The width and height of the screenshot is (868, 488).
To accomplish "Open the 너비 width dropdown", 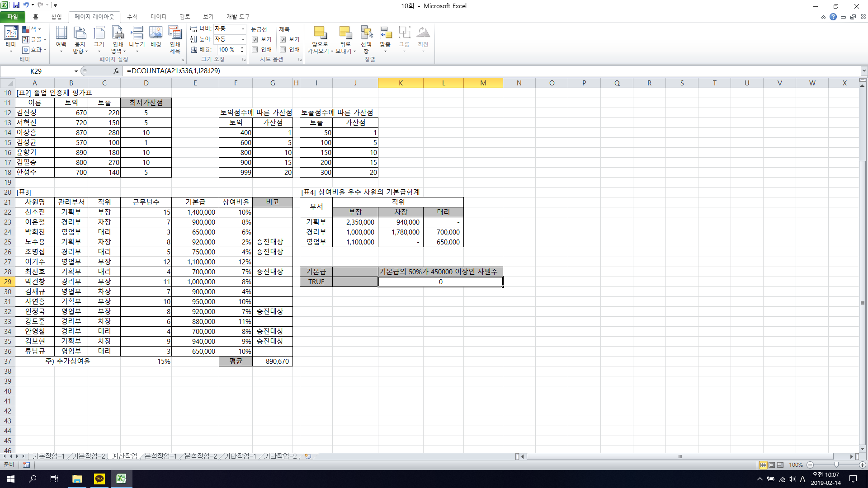I will coord(243,29).
